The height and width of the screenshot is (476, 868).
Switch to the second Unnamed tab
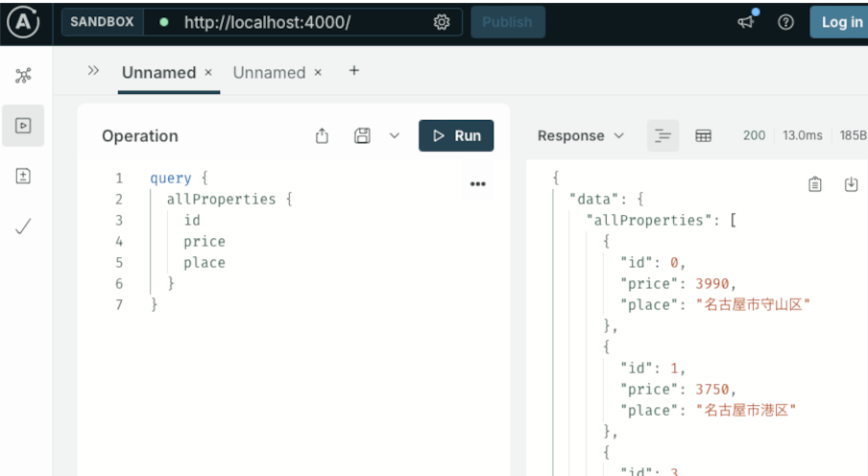(269, 73)
